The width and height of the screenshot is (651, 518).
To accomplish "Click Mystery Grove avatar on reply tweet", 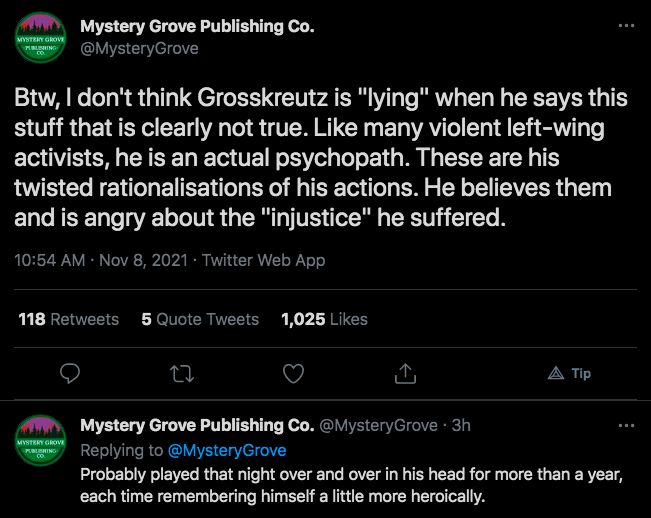I will [40, 440].
